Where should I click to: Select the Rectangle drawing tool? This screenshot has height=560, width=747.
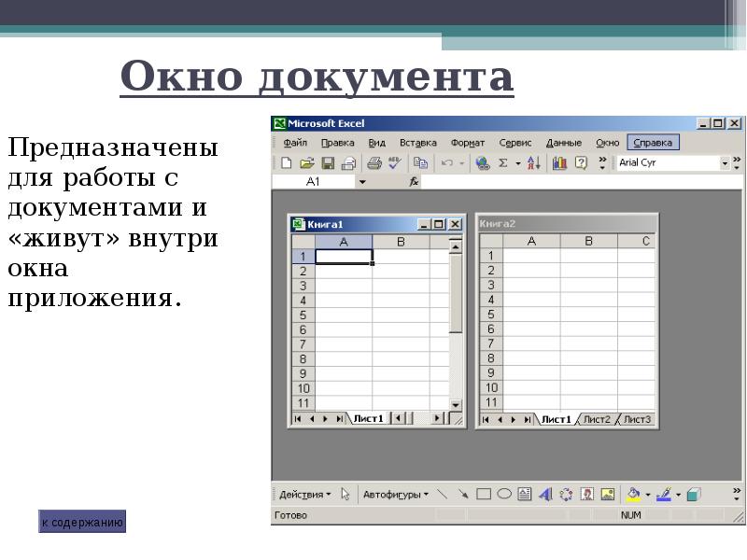[484, 495]
